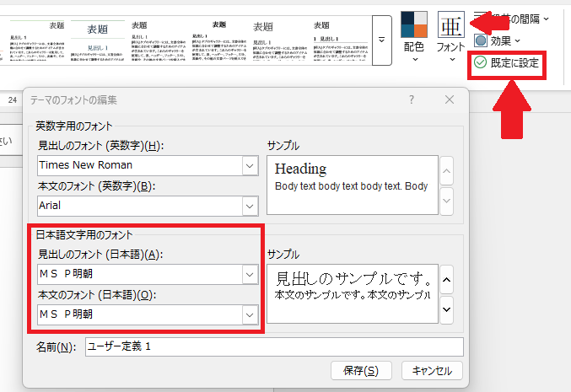This screenshot has height=392, width=571.
Task: Click 既定に設定 set as default
Action: click(507, 63)
